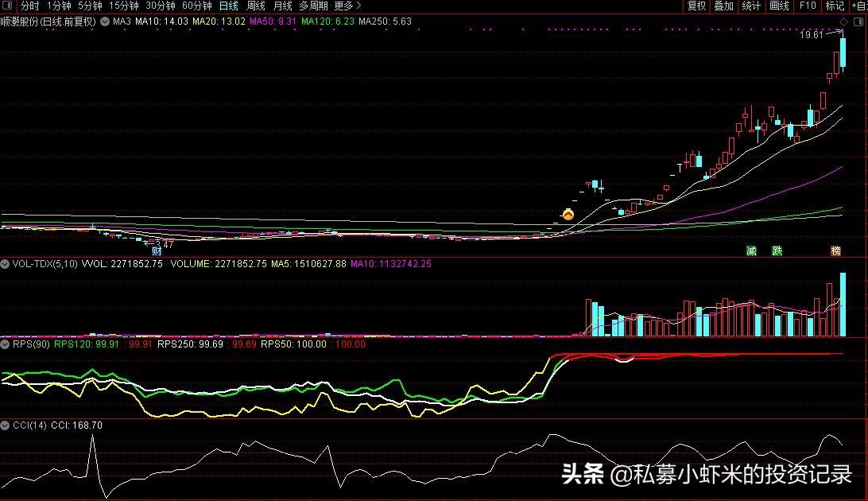Select the 1分钟 period tab

[x=59, y=6]
